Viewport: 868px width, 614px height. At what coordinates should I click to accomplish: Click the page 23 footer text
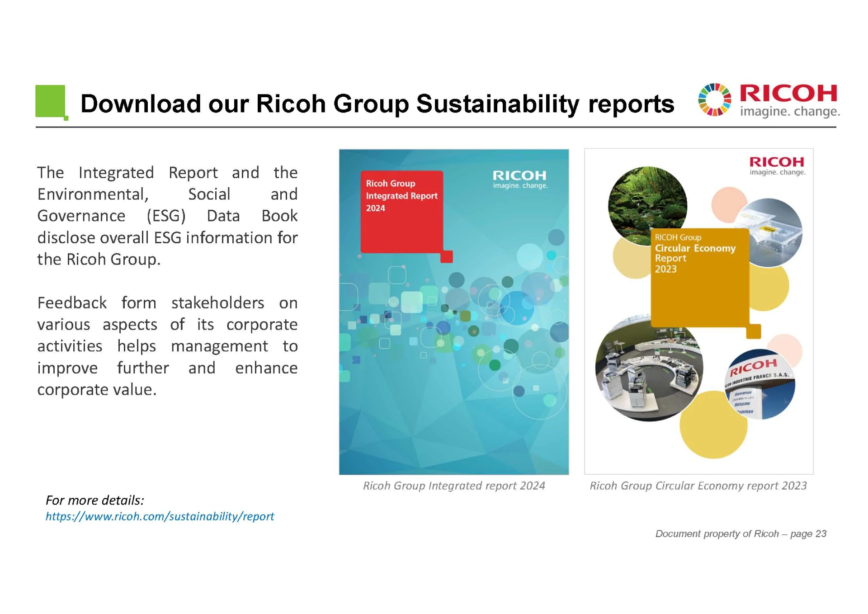click(x=741, y=534)
